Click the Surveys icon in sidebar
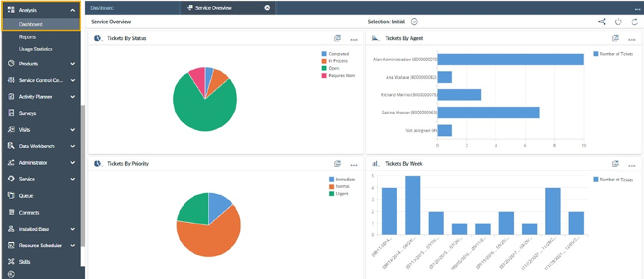 pyautogui.click(x=12, y=113)
